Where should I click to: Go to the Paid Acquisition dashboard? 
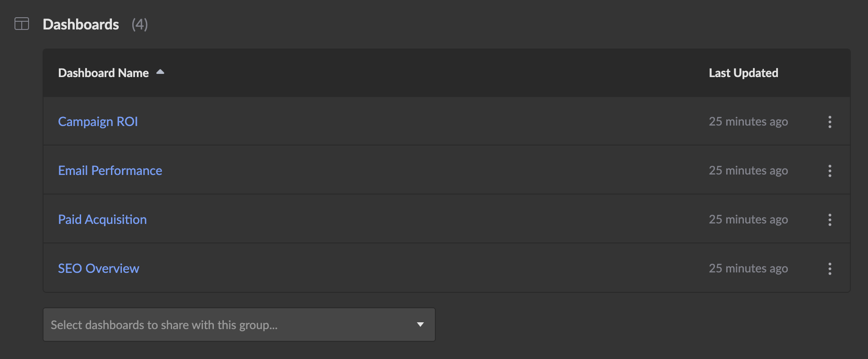102,219
